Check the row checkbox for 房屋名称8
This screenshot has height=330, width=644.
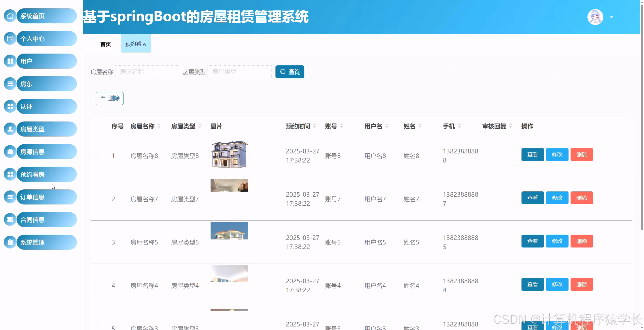pyautogui.click(x=95, y=156)
